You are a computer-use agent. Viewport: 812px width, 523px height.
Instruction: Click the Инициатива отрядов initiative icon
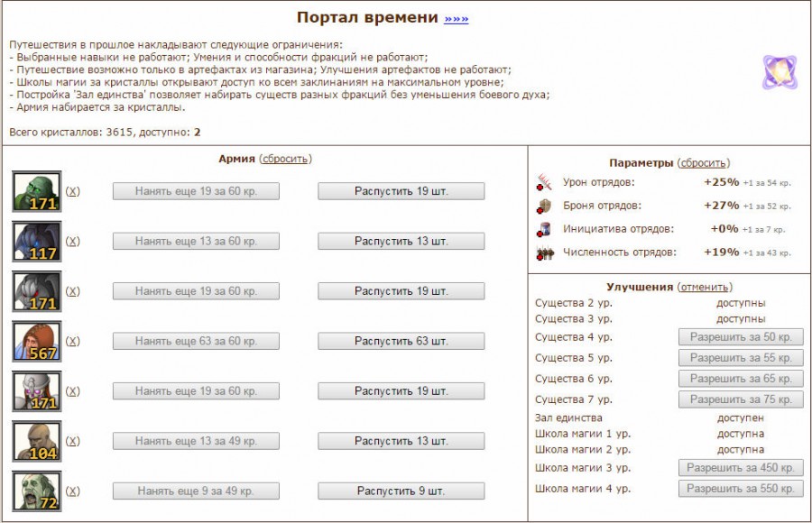544,229
